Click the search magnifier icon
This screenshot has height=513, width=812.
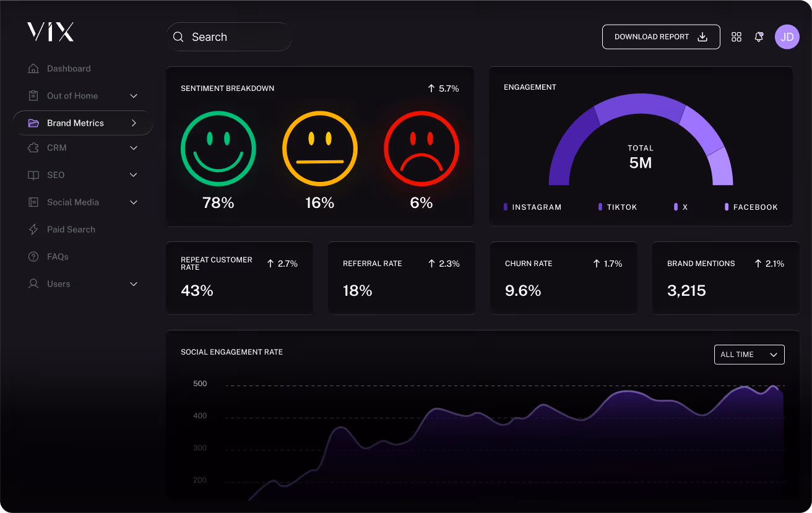(x=178, y=37)
